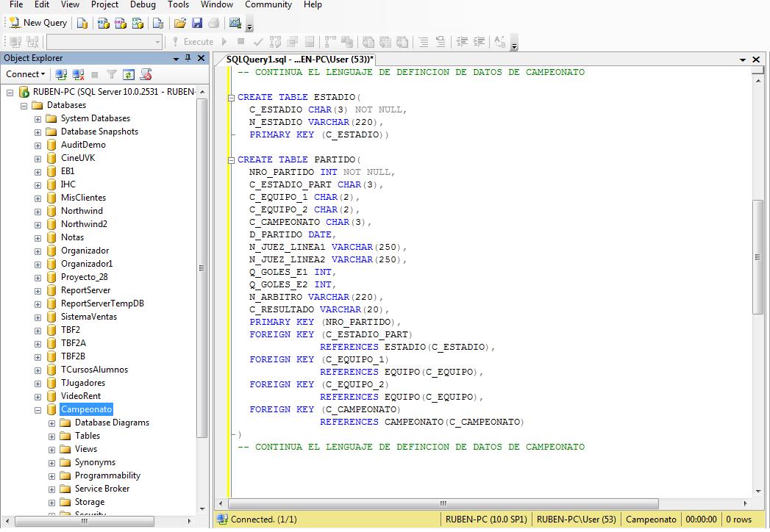Open the Debug menu
The height and width of the screenshot is (532, 770).
[142, 5]
